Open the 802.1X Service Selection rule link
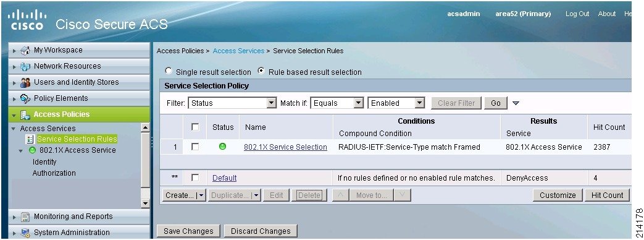 pos(285,147)
